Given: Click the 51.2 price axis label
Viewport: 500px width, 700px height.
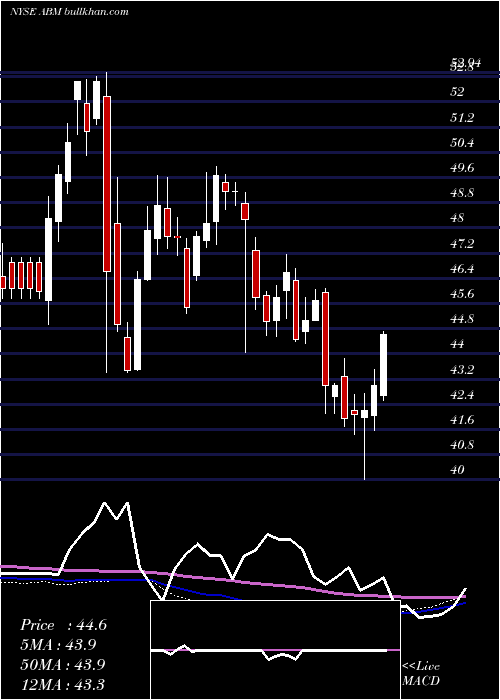Looking at the screenshot, I should pos(461,117).
